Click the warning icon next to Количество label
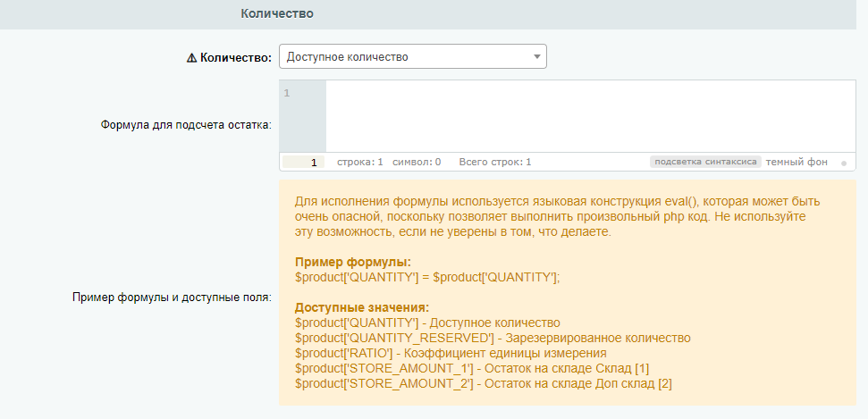The width and height of the screenshot is (868, 419). [x=191, y=57]
